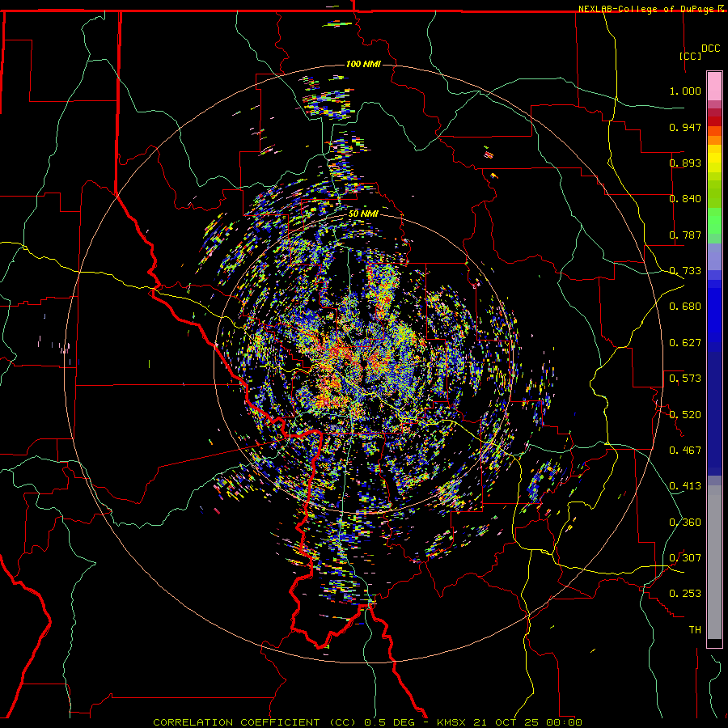Click the 0.627 legend value

pos(685,343)
